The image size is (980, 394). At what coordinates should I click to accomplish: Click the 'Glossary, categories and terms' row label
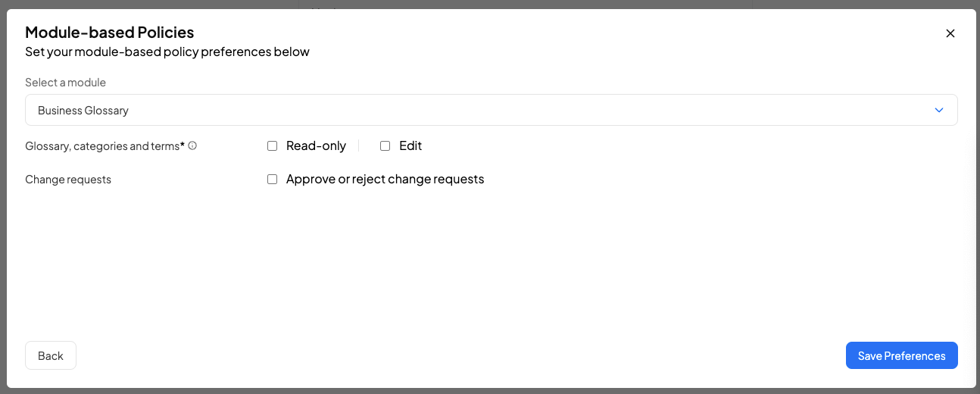[102, 145]
